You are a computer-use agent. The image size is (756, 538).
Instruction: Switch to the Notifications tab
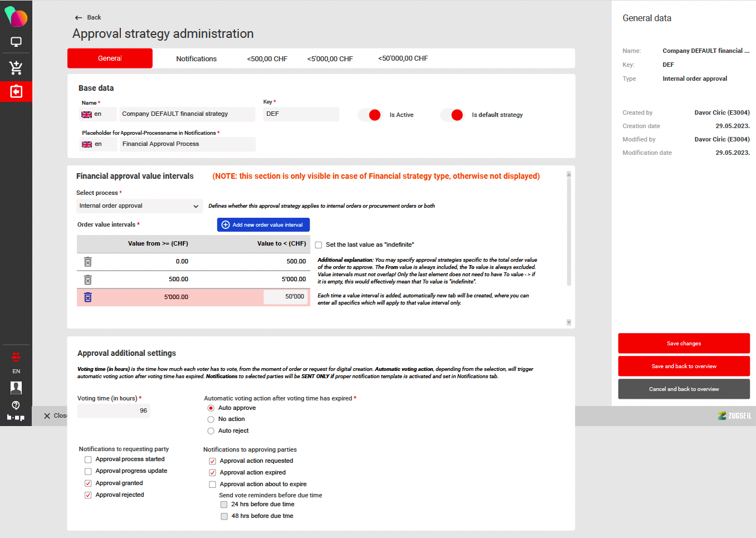196,58
